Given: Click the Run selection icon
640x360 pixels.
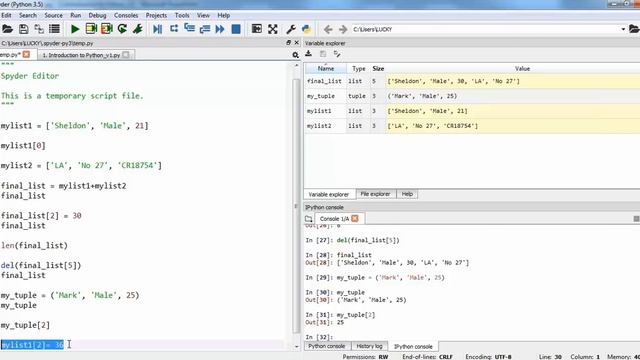Looking at the screenshot, I should [x=138, y=29].
